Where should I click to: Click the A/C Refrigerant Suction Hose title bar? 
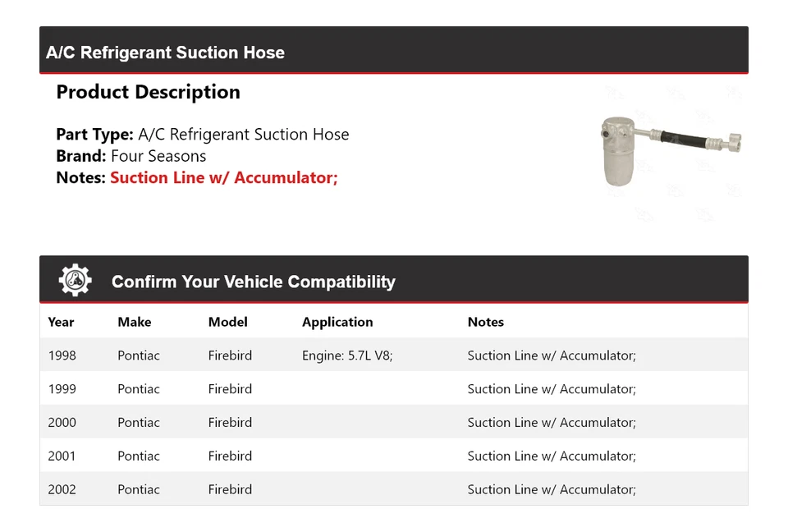click(x=166, y=53)
